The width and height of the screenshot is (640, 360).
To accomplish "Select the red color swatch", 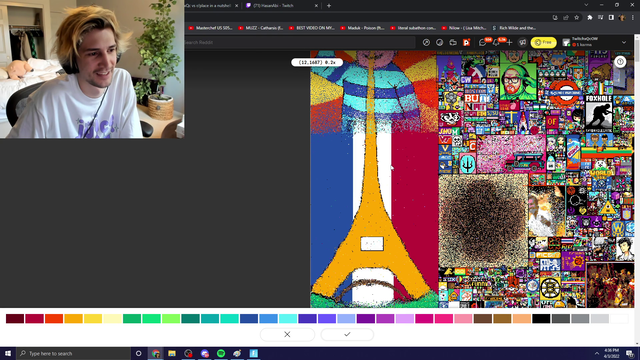I will pos(34,318).
